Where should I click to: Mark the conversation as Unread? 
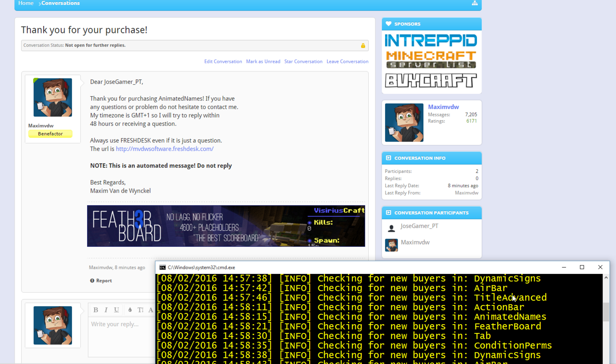[263, 61]
